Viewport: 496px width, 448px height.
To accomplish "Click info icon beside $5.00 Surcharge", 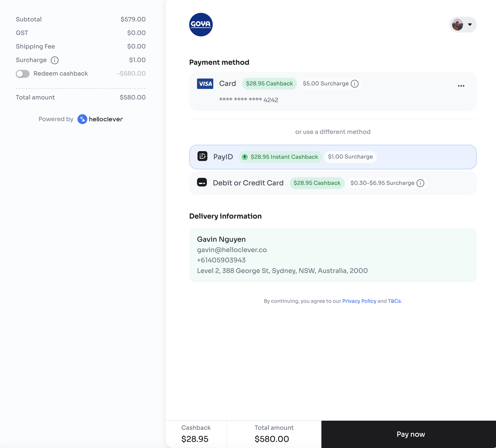I will click(x=355, y=84).
